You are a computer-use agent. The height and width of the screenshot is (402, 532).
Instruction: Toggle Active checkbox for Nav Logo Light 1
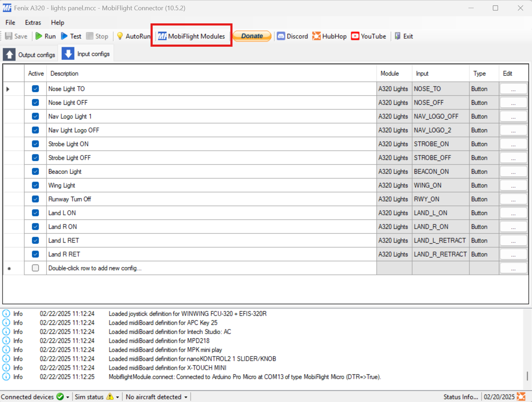click(35, 116)
